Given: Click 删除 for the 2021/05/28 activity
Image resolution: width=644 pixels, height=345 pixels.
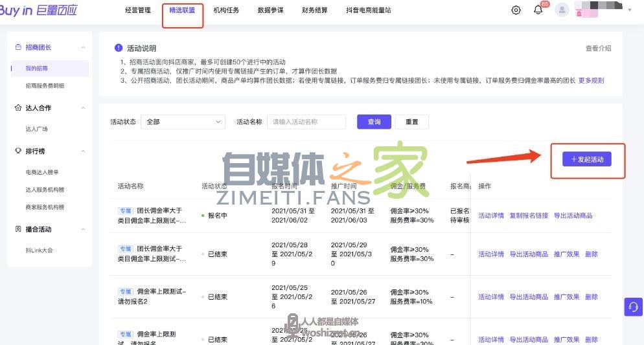Looking at the screenshot, I should (x=592, y=254).
